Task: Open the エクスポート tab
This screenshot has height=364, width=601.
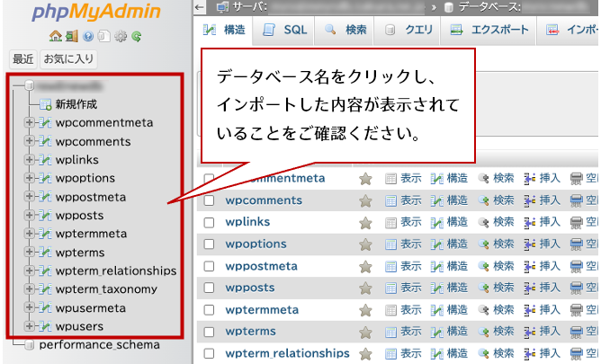Action: pyautogui.click(x=489, y=30)
